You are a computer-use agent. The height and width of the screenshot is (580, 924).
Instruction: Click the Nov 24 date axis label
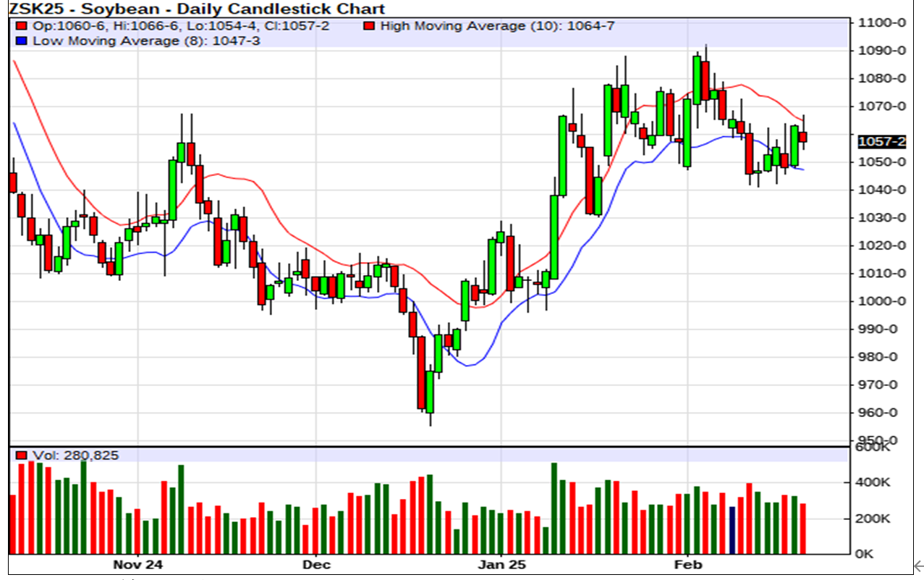pyautogui.click(x=137, y=564)
